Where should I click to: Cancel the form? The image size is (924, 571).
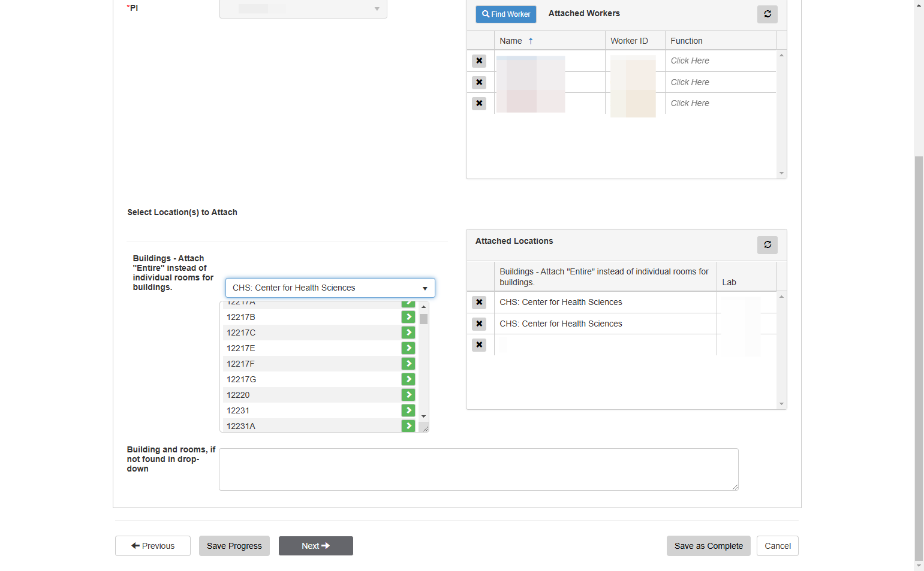[778, 546]
